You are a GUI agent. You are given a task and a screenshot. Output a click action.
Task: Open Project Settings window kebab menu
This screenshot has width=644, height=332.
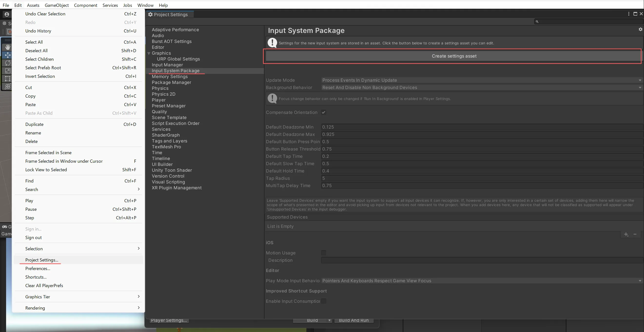click(x=628, y=14)
